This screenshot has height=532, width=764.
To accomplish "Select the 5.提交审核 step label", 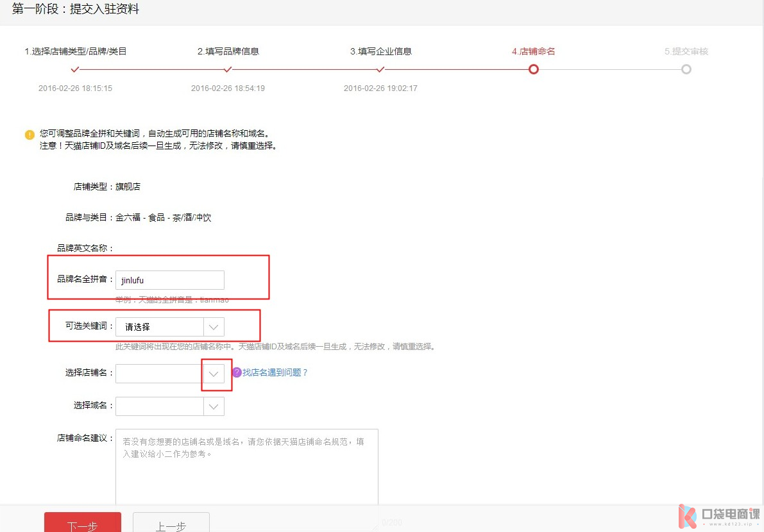I will pos(686,51).
